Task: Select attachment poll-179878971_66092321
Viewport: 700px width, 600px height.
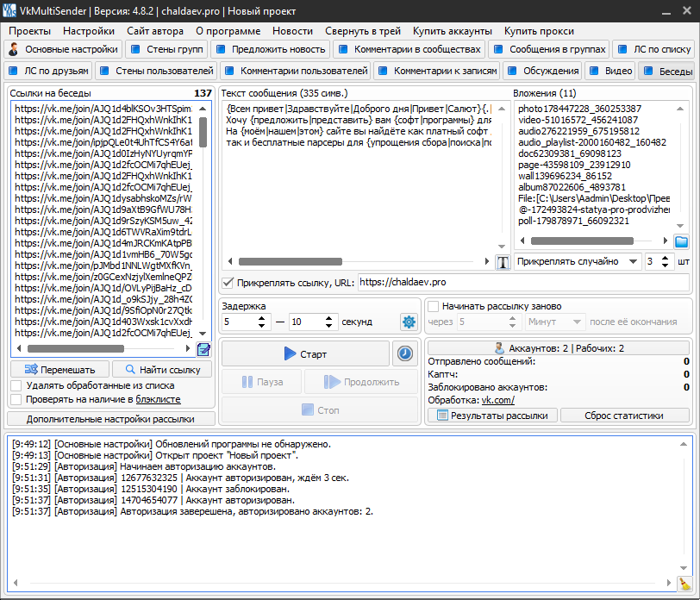Action: (x=573, y=221)
